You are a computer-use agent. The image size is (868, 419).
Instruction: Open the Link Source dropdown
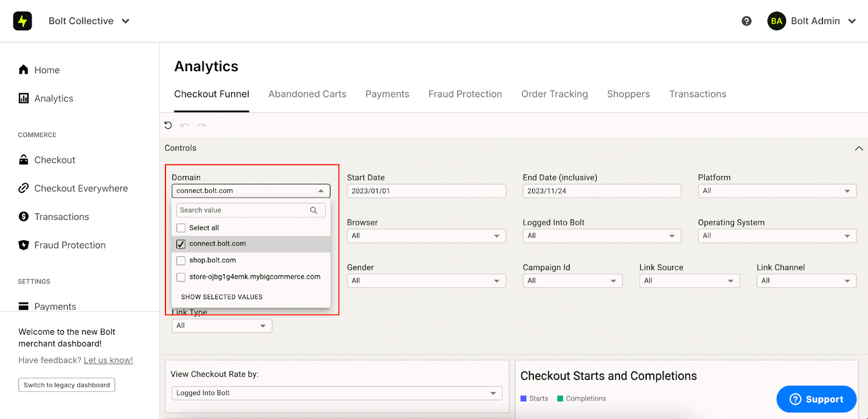point(690,281)
